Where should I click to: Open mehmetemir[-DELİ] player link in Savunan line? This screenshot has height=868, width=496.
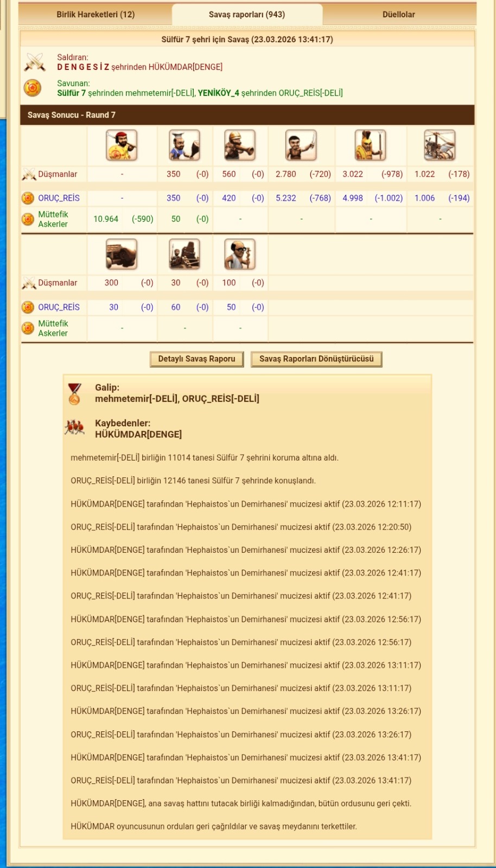point(160,93)
